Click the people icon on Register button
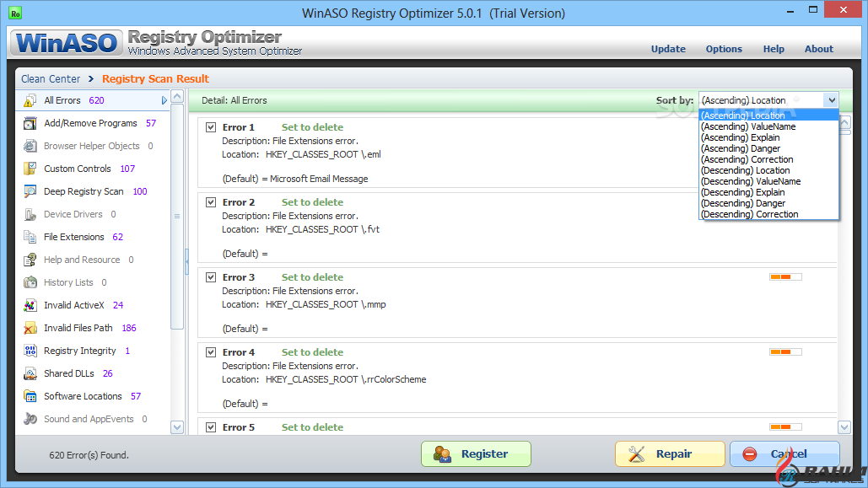 click(x=442, y=454)
